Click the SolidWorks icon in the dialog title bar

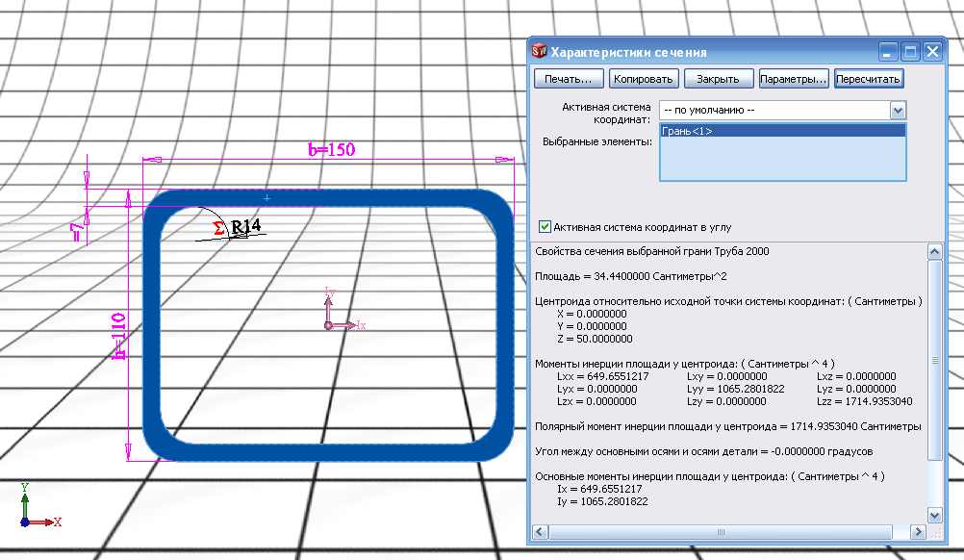[x=540, y=52]
